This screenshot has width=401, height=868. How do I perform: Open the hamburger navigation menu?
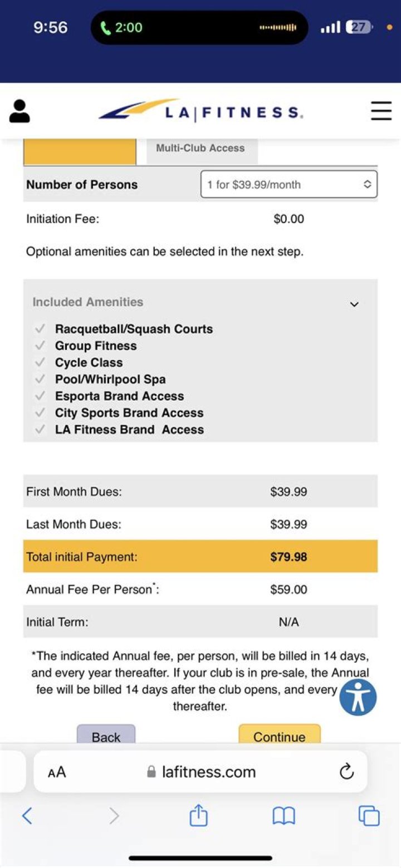[381, 111]
